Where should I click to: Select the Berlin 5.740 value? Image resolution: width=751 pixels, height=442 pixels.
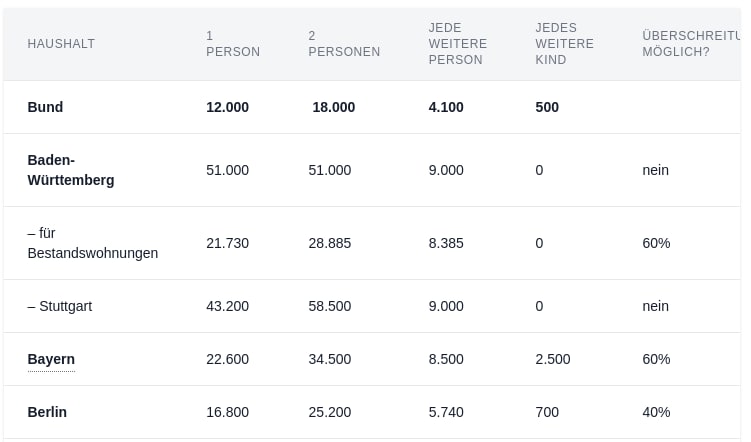click(446, 412)
